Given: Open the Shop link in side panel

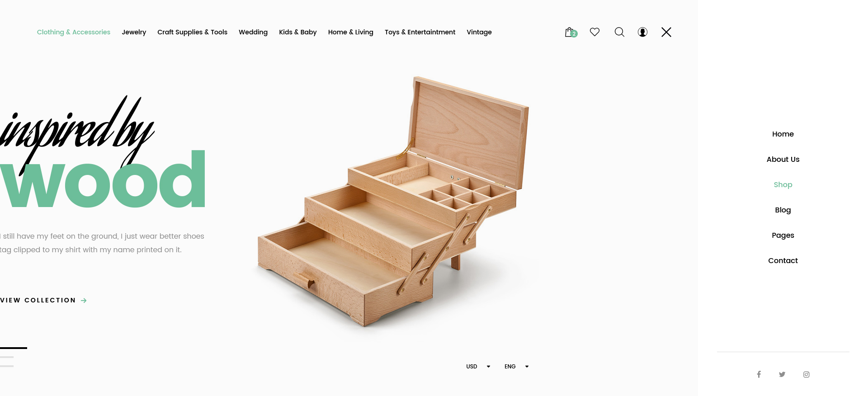Looking at the screenshot, I should [783, 184].
